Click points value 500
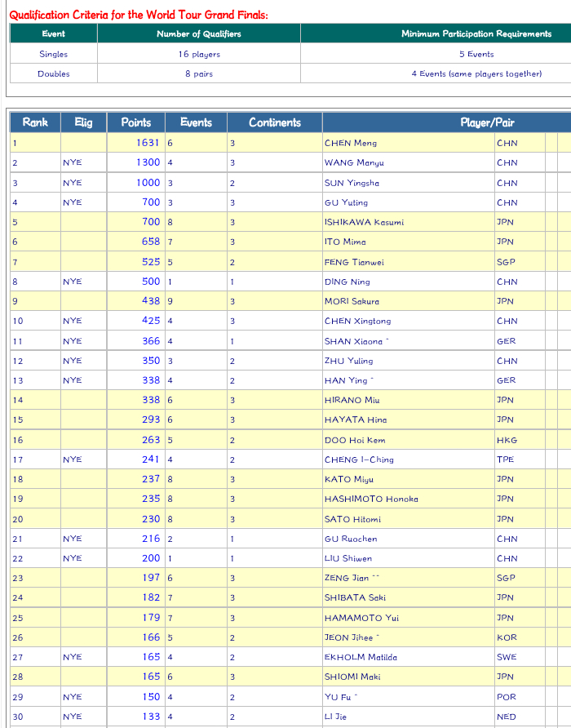571x728 pixels. [x=151, y=282]
